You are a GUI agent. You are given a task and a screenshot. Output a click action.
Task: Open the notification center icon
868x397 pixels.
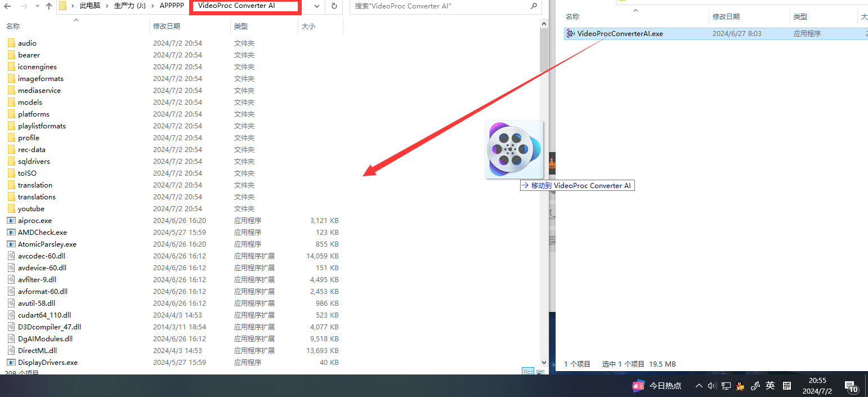851,386
